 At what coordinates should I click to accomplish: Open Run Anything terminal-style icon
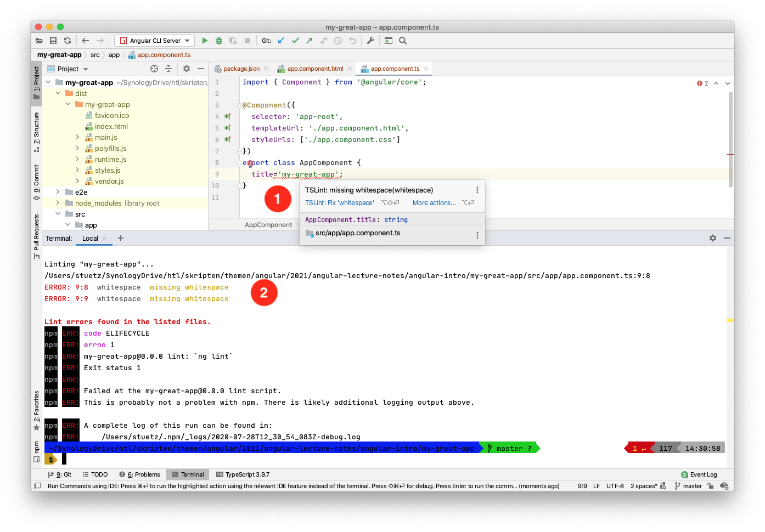point(389,41)
